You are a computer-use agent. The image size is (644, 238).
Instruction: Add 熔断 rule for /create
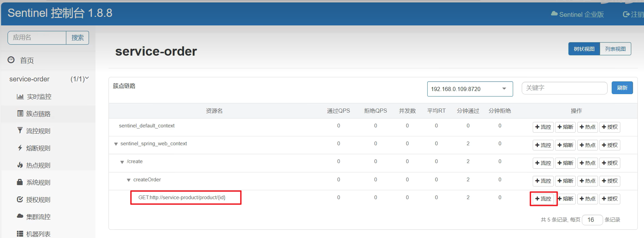point(565,163)
